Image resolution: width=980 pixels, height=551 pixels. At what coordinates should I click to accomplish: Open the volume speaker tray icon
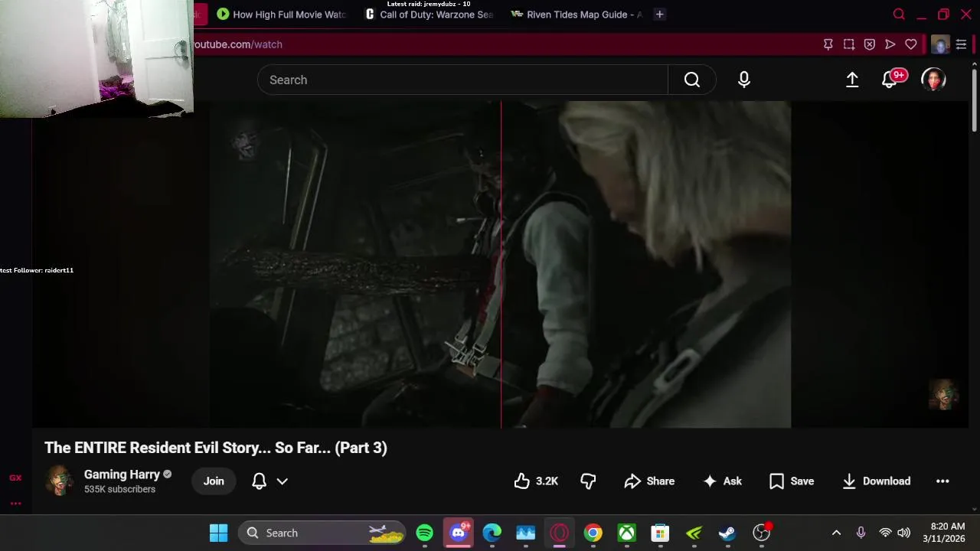[x=903, y=533]
